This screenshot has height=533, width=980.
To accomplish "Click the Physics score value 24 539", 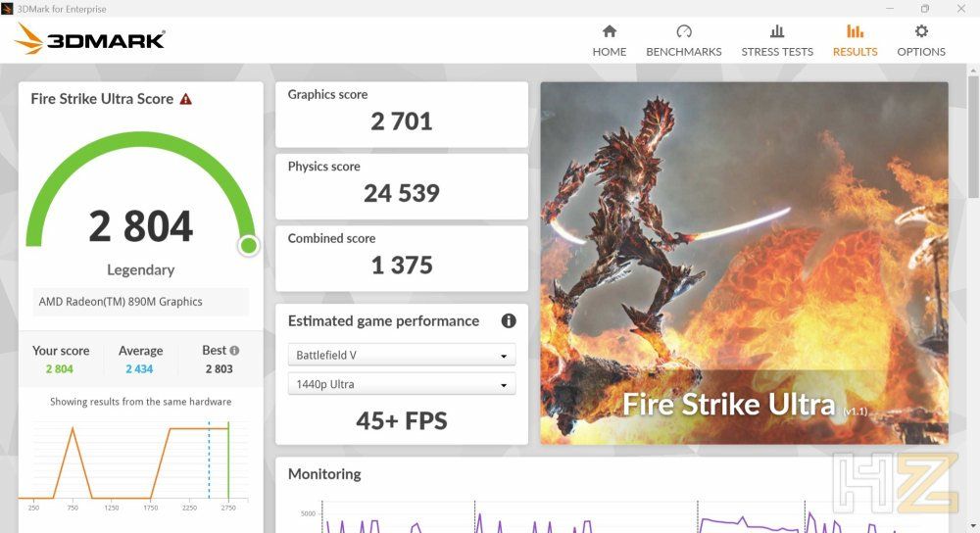I will coord(401,193).
